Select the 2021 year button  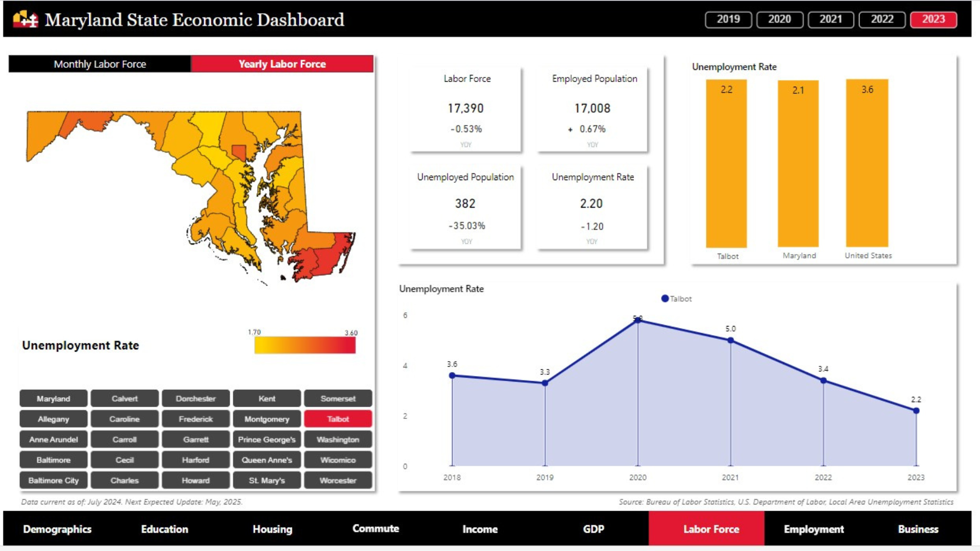coord(830,19)
